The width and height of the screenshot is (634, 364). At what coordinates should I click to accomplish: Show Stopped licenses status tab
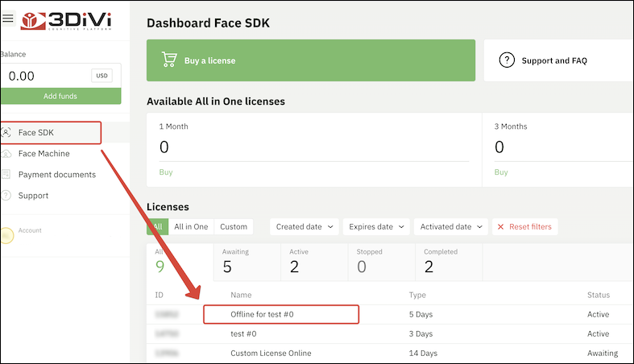381,262
